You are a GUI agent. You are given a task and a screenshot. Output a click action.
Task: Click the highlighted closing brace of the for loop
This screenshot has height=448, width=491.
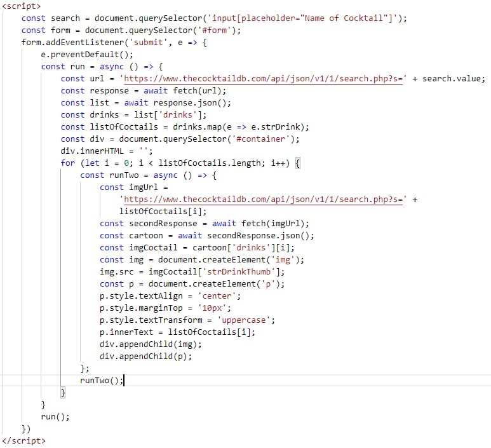point(63,393)
